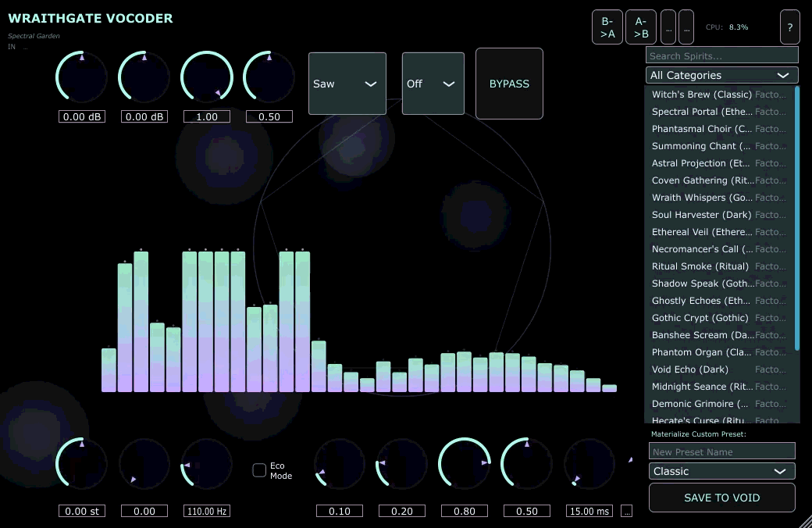Click the 0.00 st pitch knob
Viewport: 812px width, 528px height.
81,464
